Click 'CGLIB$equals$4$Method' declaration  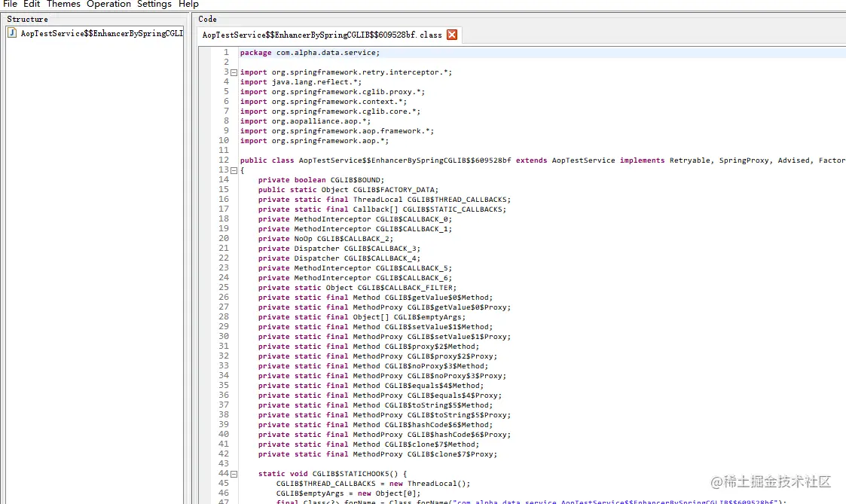371,386
